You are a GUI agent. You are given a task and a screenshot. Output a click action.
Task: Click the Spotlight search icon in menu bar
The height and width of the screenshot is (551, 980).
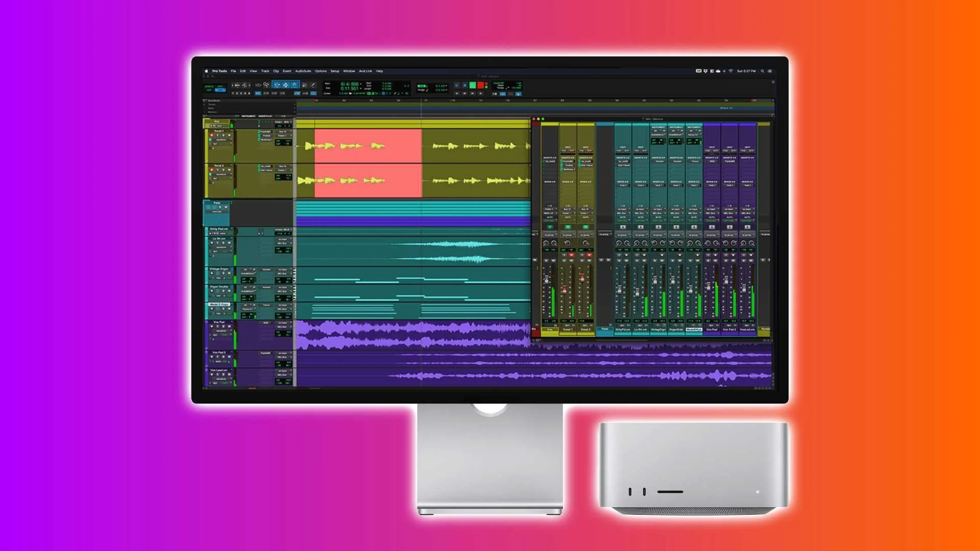pos(763,71)
